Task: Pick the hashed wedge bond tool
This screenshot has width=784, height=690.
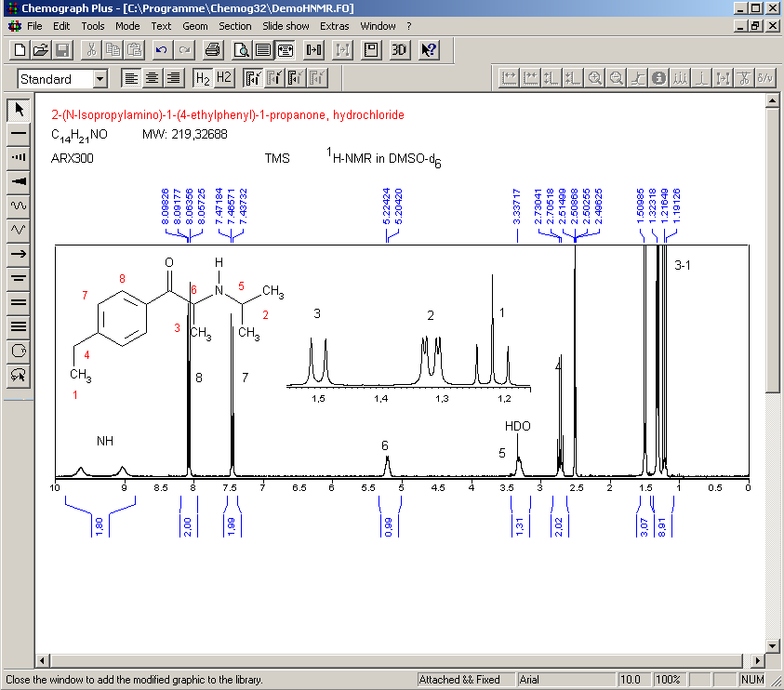Action: coord(19,157)
